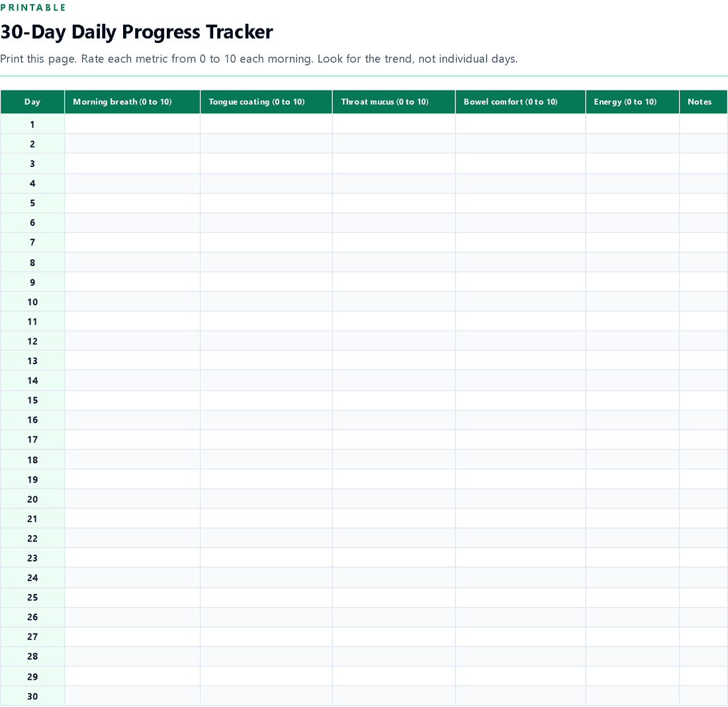Select day number '2' cell

tap(32, 144)
